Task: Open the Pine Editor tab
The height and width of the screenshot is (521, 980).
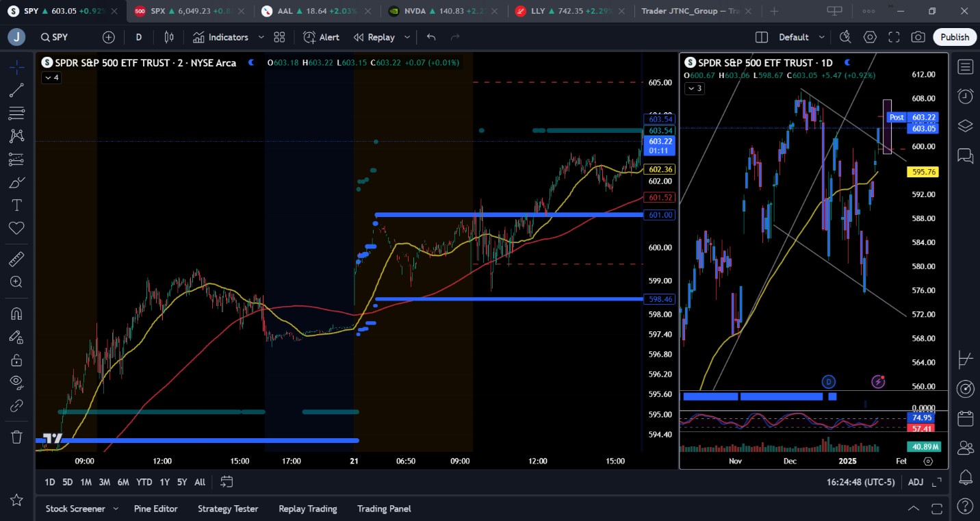Action: pos(156,509)
